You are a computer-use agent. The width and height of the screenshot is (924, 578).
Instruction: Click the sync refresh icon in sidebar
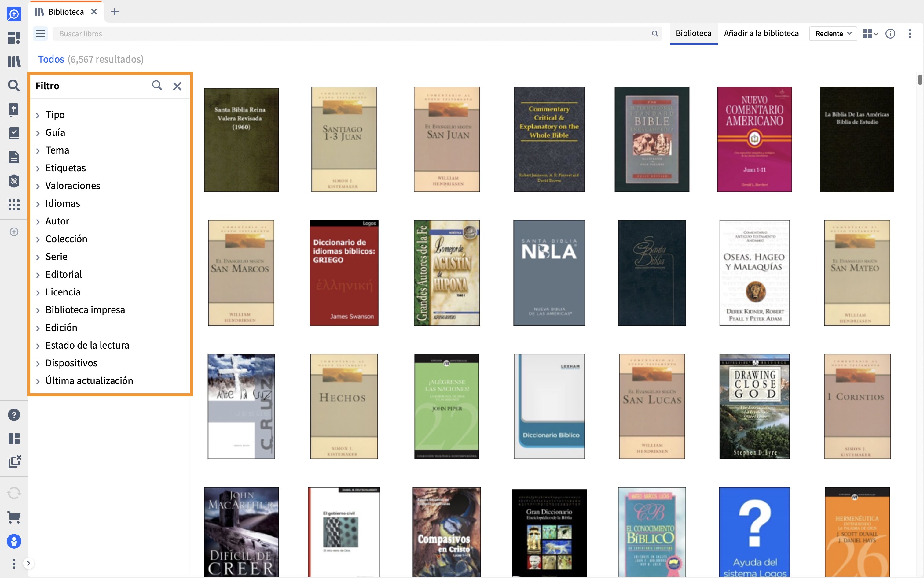[x=14, y=493]
